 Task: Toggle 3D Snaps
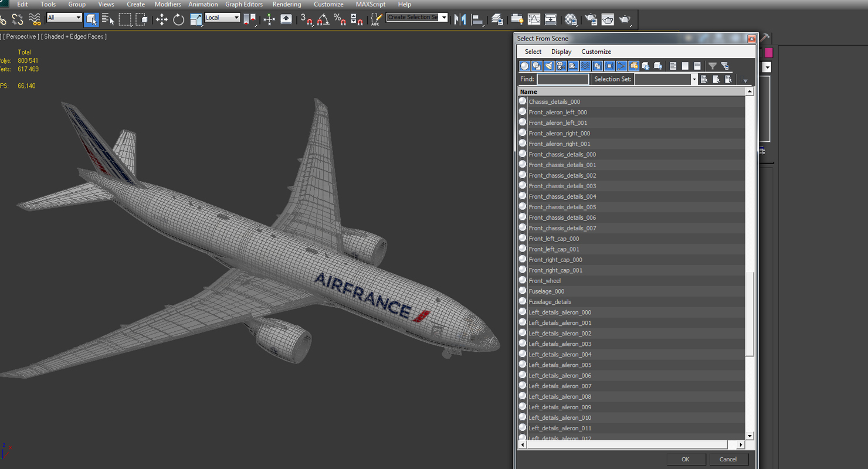click(x=307, y=19)
